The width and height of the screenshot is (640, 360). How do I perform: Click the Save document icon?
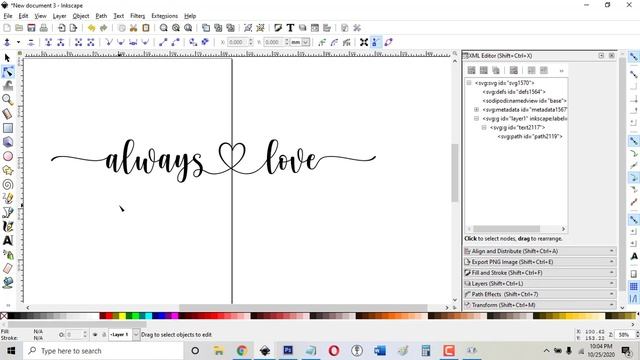coord(31,28)
